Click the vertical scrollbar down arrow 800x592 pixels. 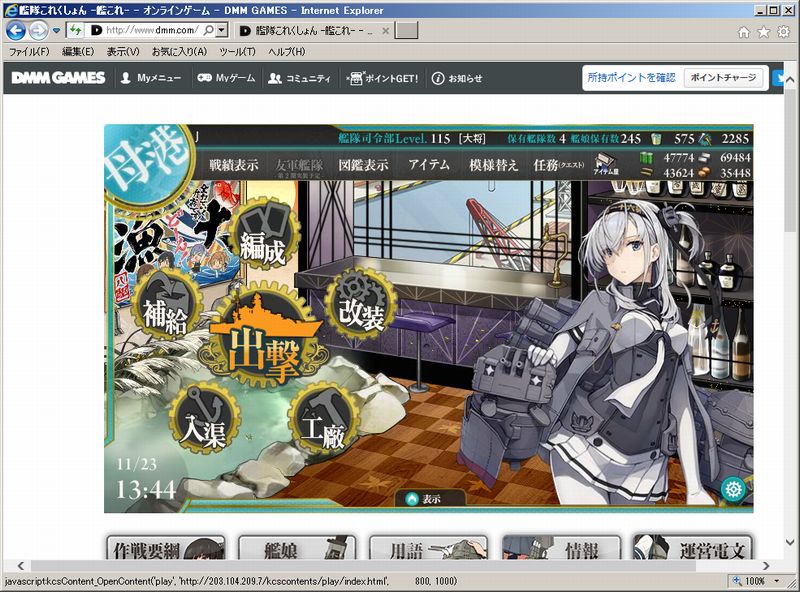click(x=789, y=542)
